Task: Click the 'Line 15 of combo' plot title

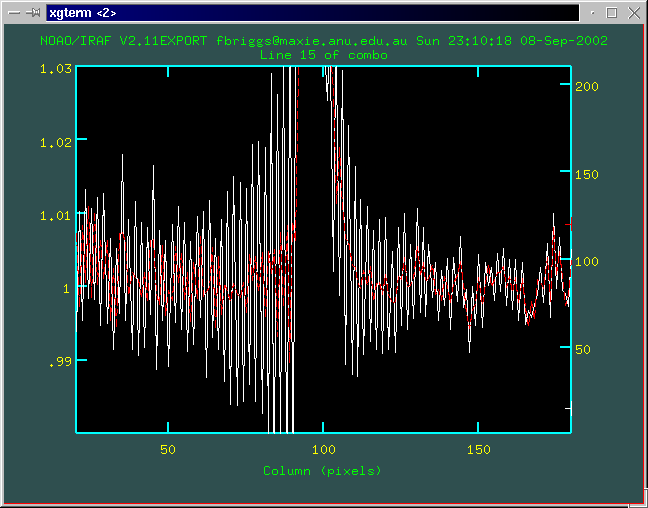Action: coord(324,55)
